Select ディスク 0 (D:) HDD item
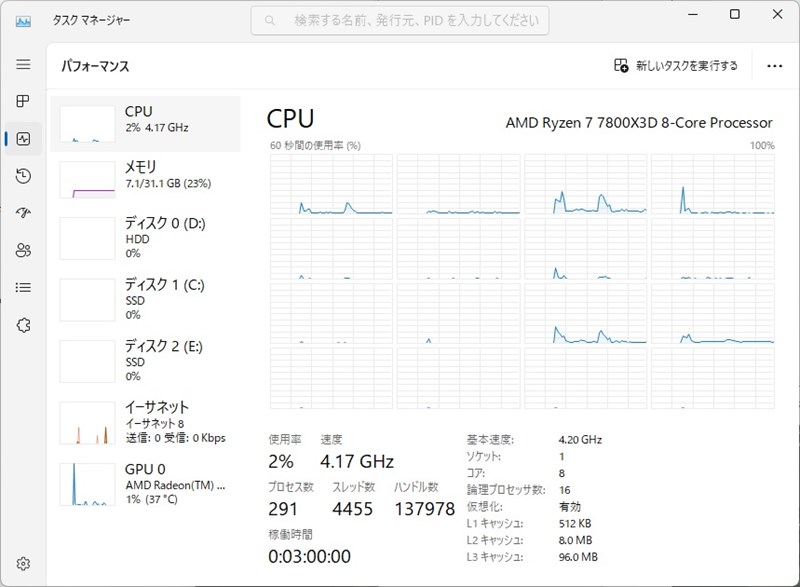The image size is (800, 587). coord(146,238)
